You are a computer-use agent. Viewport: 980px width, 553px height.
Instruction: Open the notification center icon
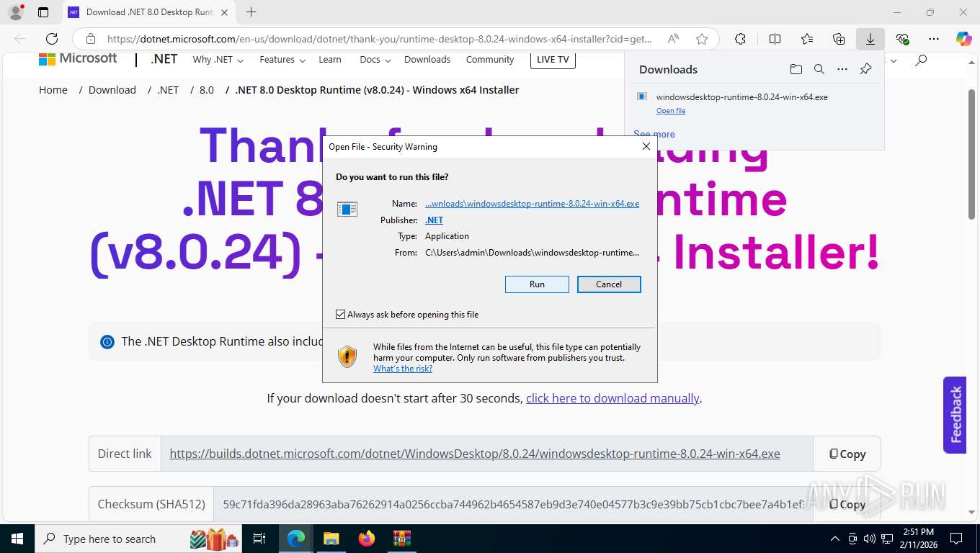(956, 539)
